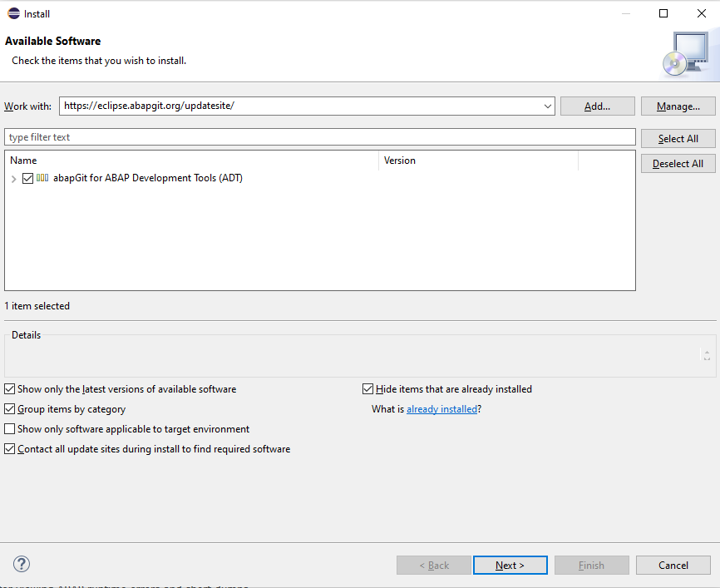The image size is (720, 588).
Task: Click the type filter text field
Action: pyautogui.click(x=320, y=137)
